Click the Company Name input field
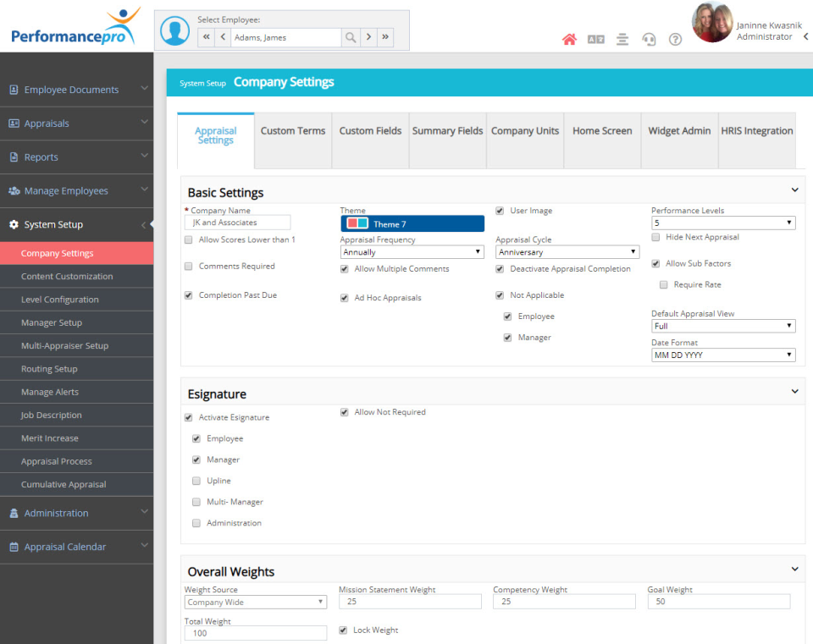Viewport: 813px width, 644px height. (237, 223)
